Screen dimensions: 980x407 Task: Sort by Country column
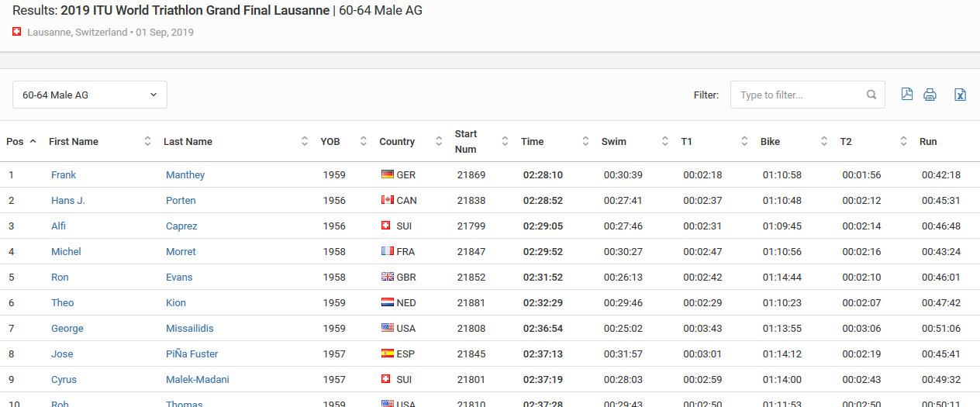(410, 141)
